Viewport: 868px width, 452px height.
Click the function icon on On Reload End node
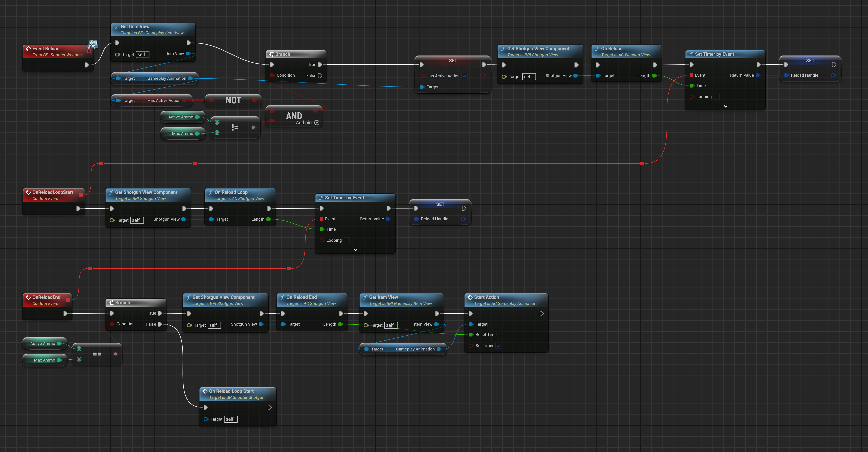pyautogui.click(x=282, y=297)
